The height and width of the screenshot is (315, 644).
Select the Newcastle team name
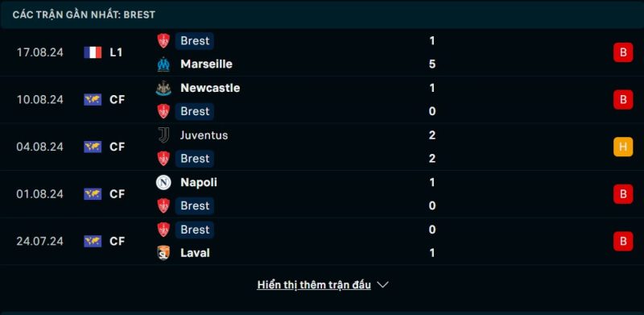[210, 88]
